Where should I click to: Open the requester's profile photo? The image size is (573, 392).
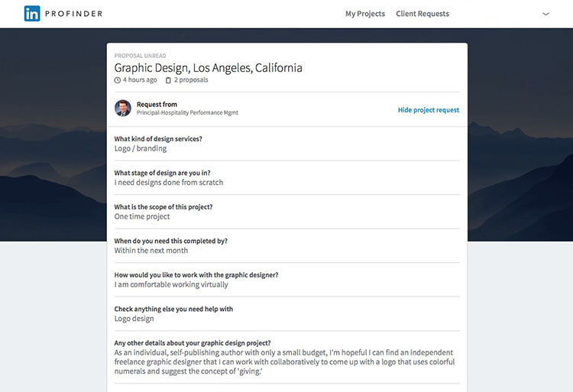(123, 108)
